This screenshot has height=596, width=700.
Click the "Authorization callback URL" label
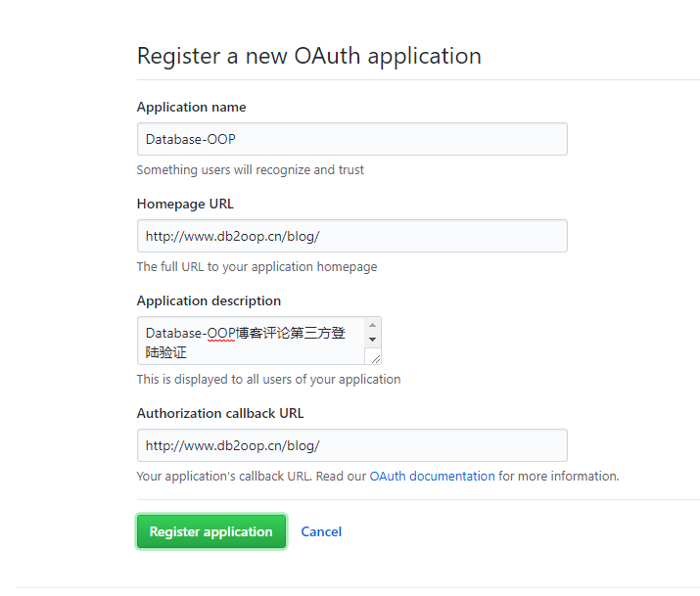point(220,413)
